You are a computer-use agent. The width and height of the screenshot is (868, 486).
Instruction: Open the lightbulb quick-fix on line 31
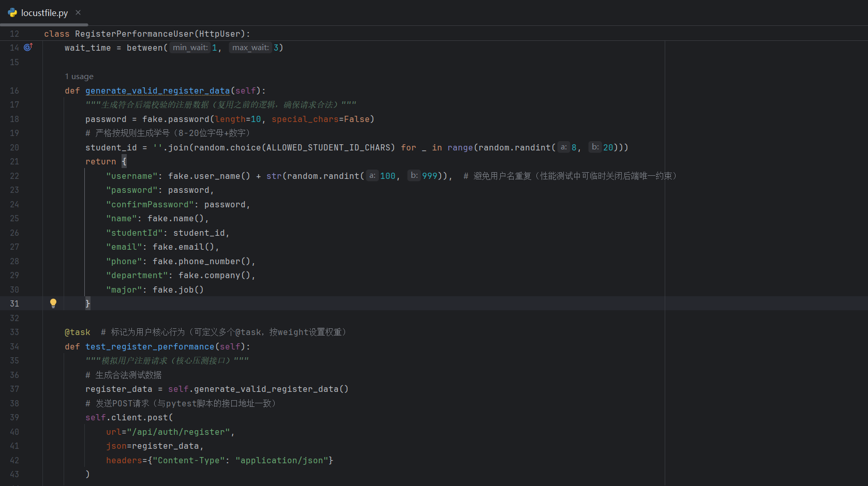[53, 303]
